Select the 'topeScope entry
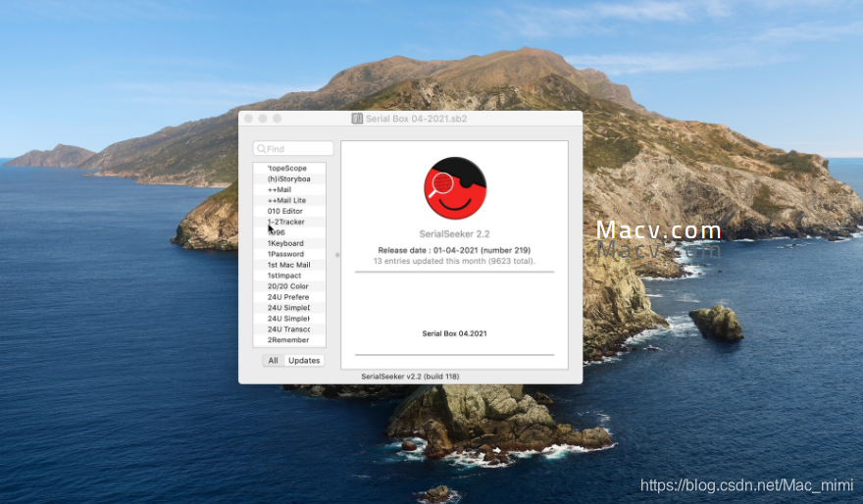Viewport: 863px width, 504px height. (x=289, y=169)
